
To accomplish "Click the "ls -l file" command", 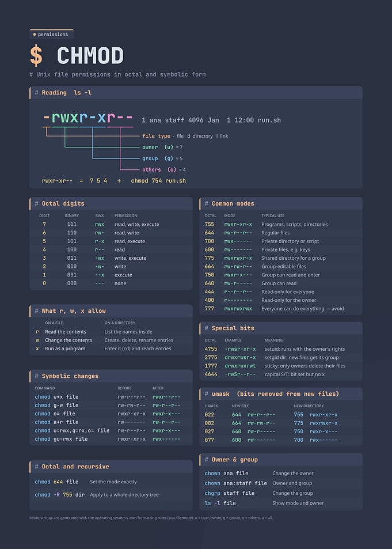I will click(x=220, y=503).
